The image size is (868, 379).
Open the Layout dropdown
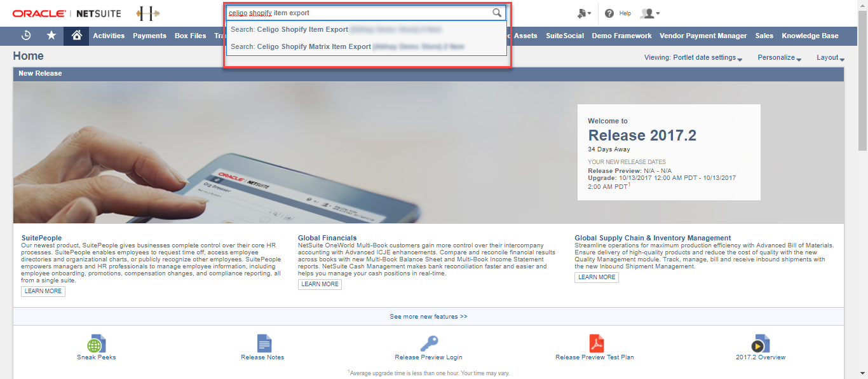831,57
